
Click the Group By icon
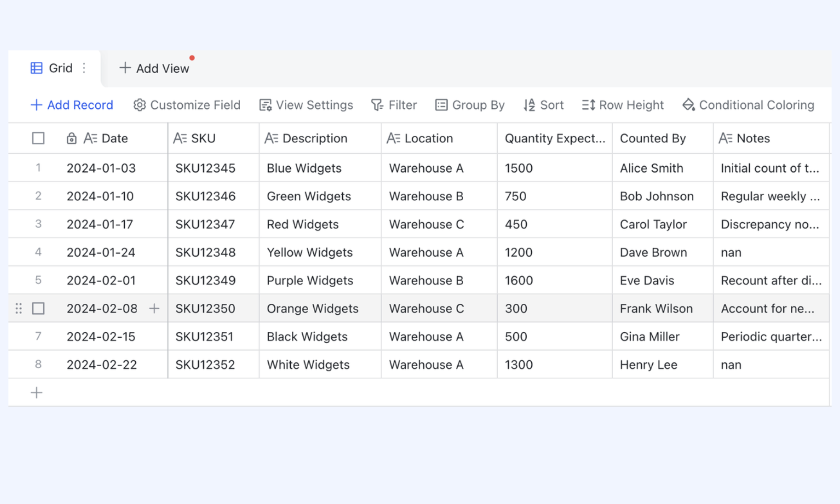coord(441,105)
